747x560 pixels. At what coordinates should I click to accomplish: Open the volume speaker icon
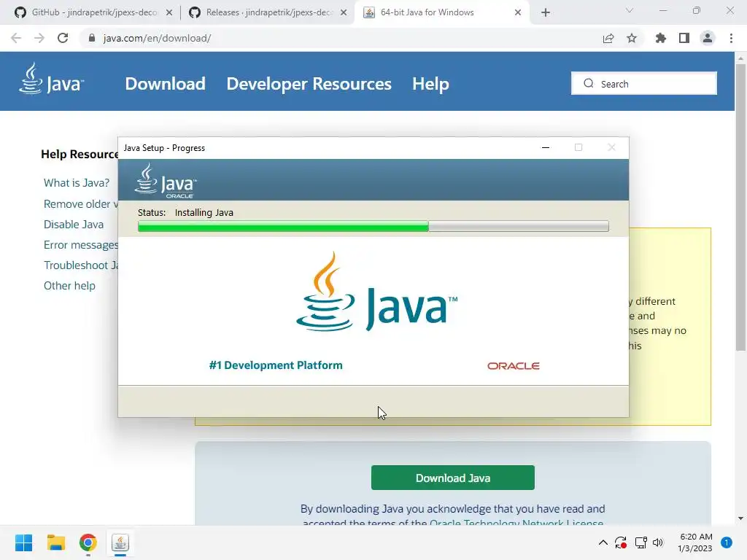click(x=658, y=542)
